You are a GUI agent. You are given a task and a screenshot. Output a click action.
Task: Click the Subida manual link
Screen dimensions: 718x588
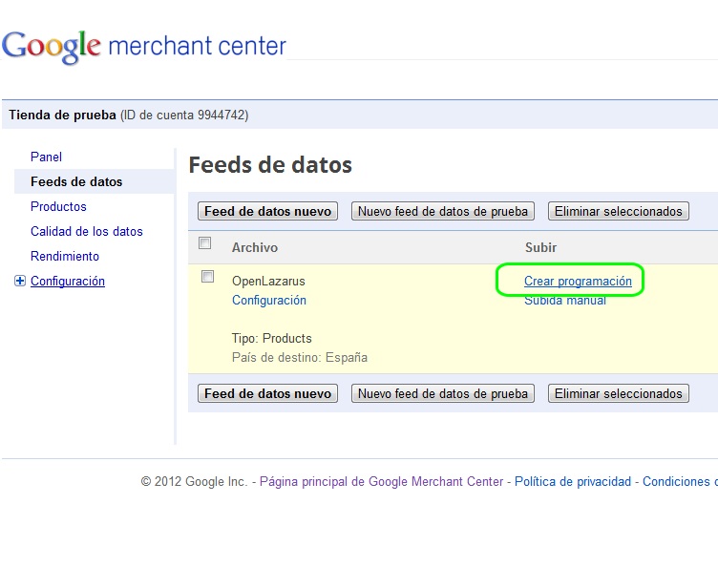click(x=565, y=301)
